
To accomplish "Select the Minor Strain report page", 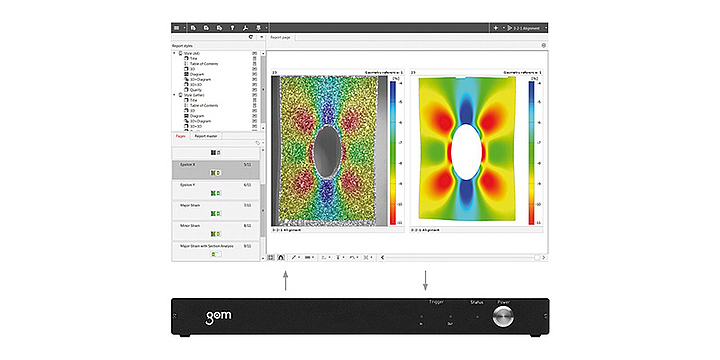I will point(216,230).
